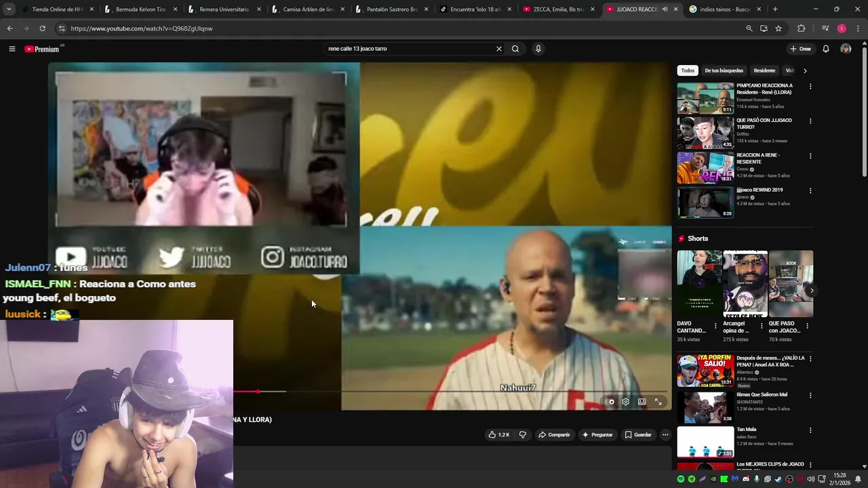Dislike the video with thumbs down
The height and width of the screenshot is (488, 868).
coord(522,434)
